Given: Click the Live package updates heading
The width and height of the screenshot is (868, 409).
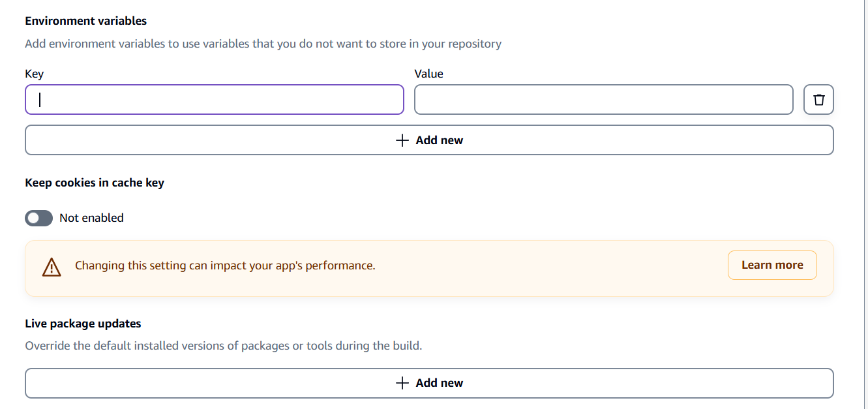Looking at the screenshot, I should (83, 323).
